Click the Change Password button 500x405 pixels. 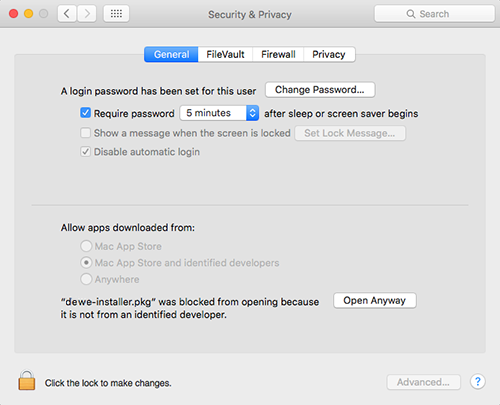320,90
